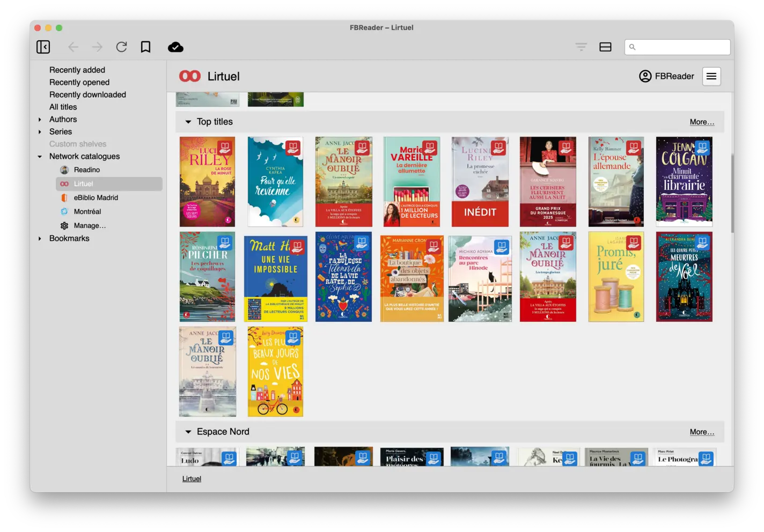Image resolution: width=764 pixels, height=532 pixels.
Task: Open Plaisir des météores cover in Espace Nord
Action: (412, 457)
